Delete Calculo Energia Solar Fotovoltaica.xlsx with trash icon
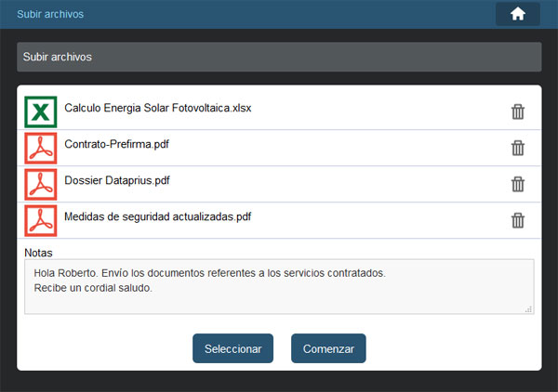 [518, 111]
